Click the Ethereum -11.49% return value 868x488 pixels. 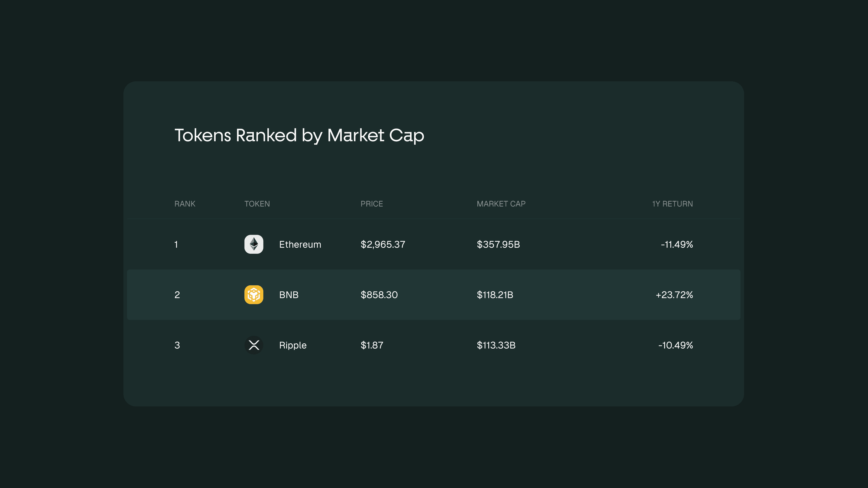(x=677, y=244)
